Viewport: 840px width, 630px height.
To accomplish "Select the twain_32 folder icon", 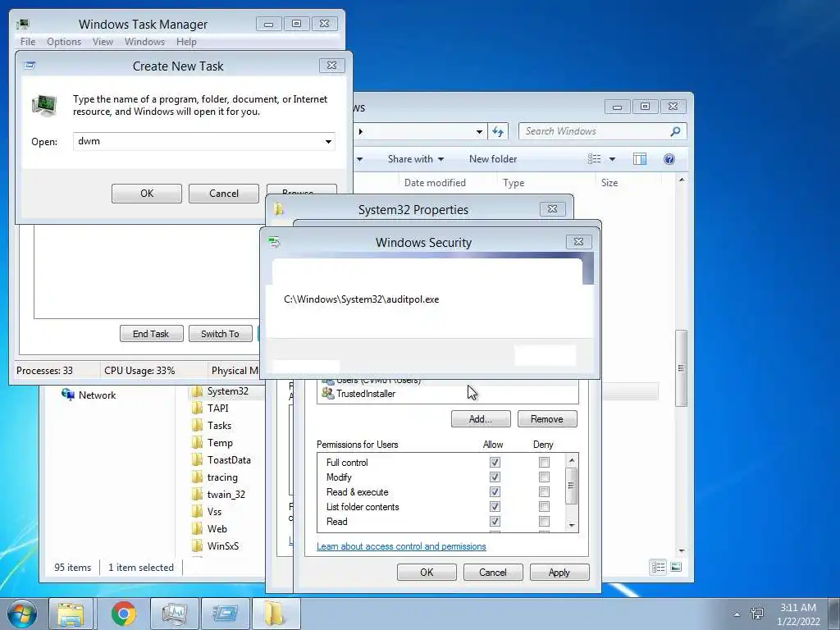I will tap(197, 494).
